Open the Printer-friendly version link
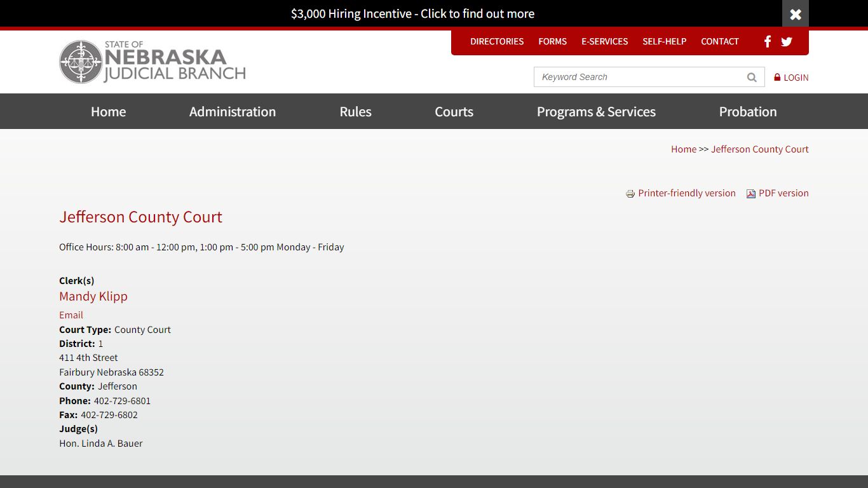 (687, 193)
